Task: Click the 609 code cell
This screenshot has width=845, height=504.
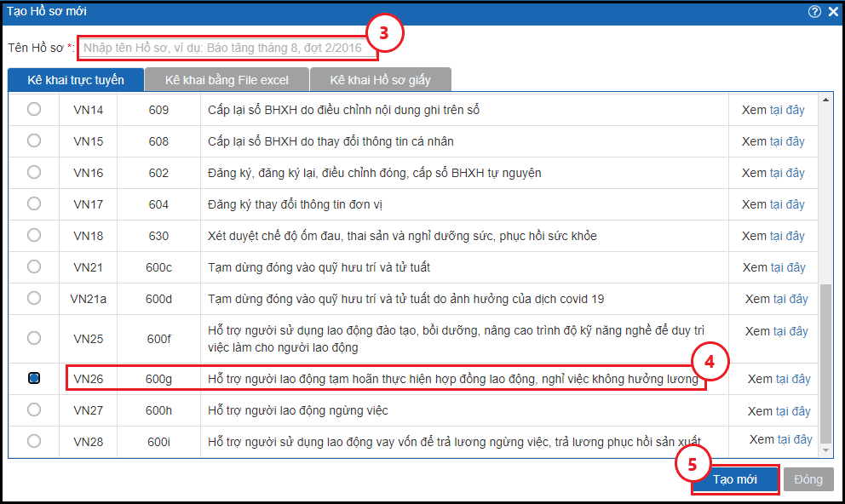Action: 158,110
